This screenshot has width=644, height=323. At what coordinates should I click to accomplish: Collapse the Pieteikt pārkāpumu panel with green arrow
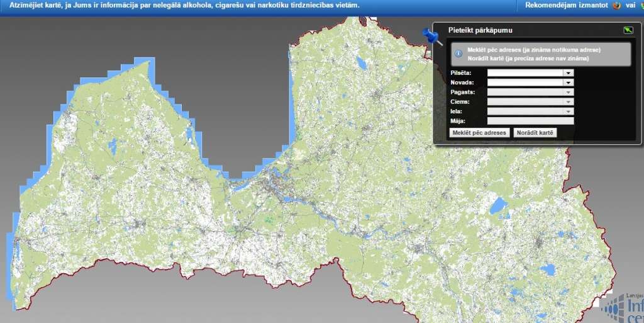[627, 30]
